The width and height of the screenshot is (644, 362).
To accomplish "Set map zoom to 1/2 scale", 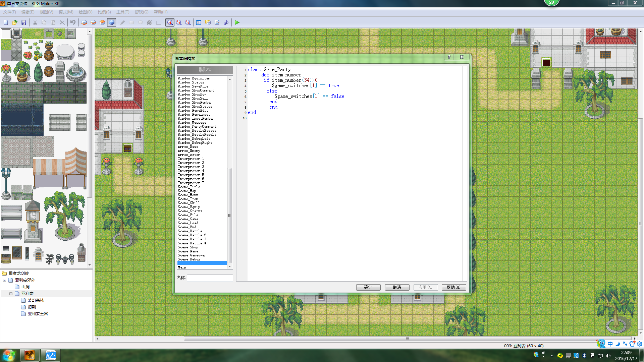I will tap(179, 22).
